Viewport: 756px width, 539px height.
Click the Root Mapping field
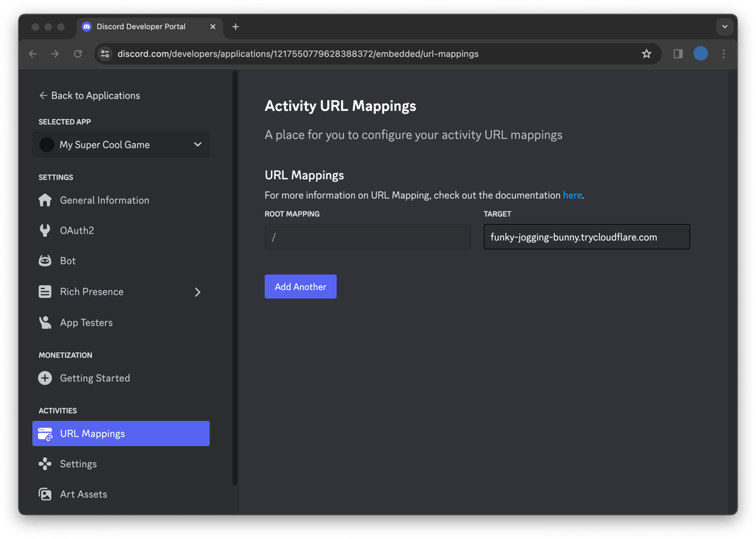[368, 237]
